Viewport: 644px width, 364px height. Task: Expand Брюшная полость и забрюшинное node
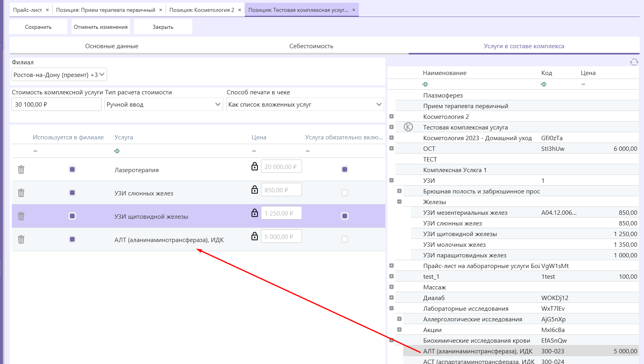pyautogui.click(x=399, y=191)
